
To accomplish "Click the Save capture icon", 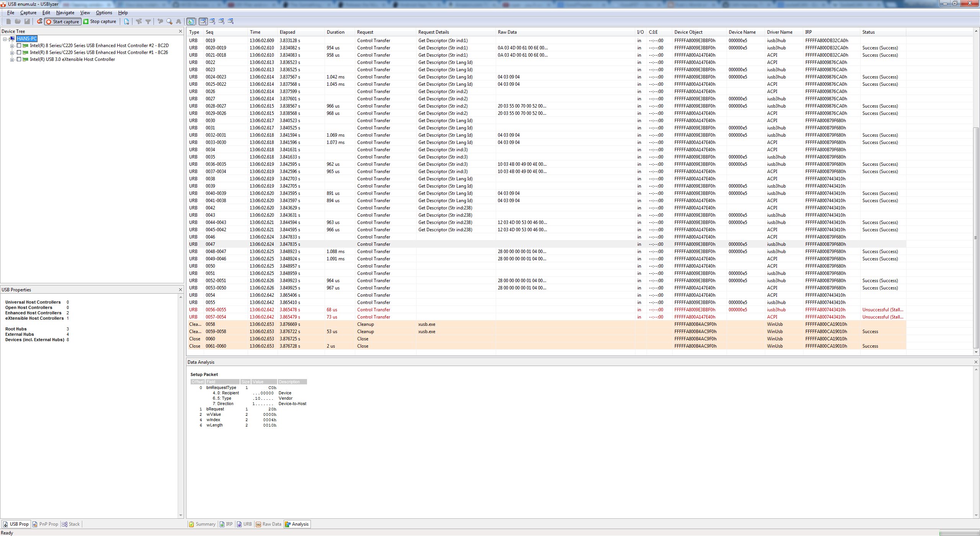I will [27, 21].
